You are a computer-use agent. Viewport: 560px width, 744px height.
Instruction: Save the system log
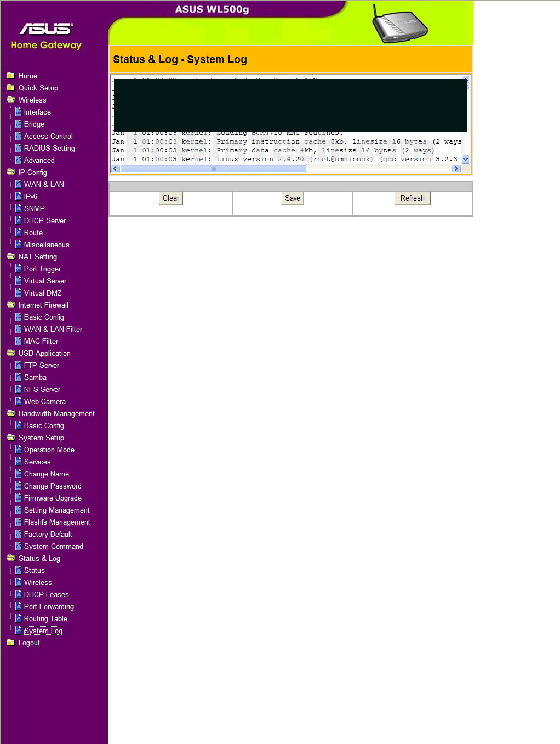click(293, 198)
